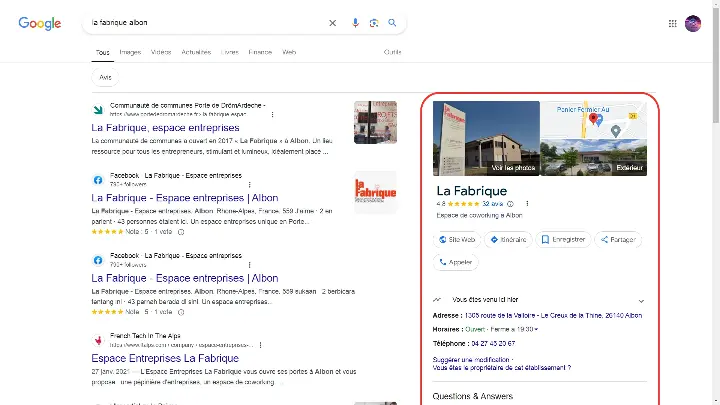
Task: Open the address link route de la Valloire
Action: 553,315
